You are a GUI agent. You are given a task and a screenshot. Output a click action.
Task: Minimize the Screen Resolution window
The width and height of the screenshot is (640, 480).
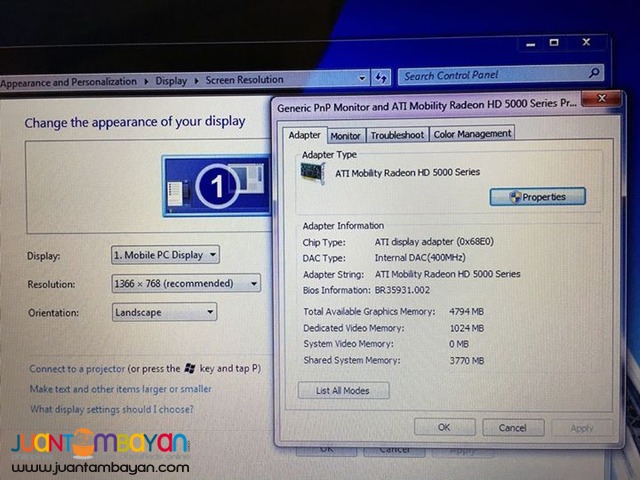click(x=531, y=44)
